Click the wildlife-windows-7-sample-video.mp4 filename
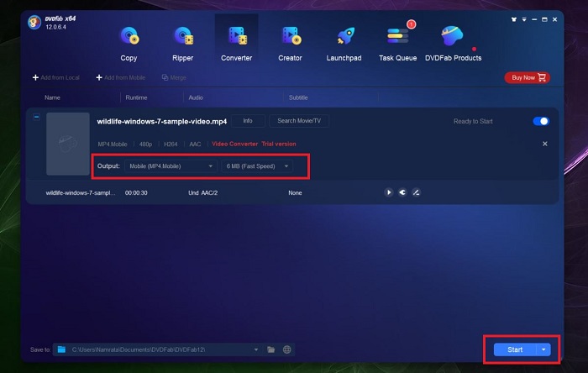 click(162, 122)
